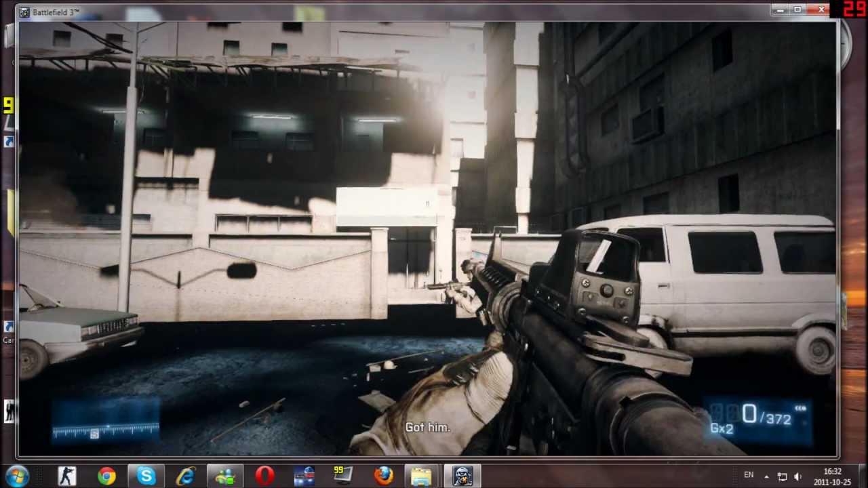Close the Battlefield 3 window
This screenshot has height=488, width=868.
click(x=821, y=9)
